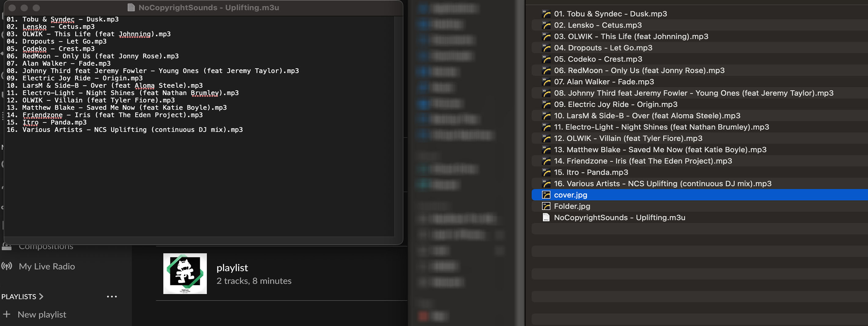Image resolution: width=868 pixels, height=326 pixels.
Task: Click the file icon beside 05. Codeko - Crest.mp3
Action: click(x=546, y=59)
